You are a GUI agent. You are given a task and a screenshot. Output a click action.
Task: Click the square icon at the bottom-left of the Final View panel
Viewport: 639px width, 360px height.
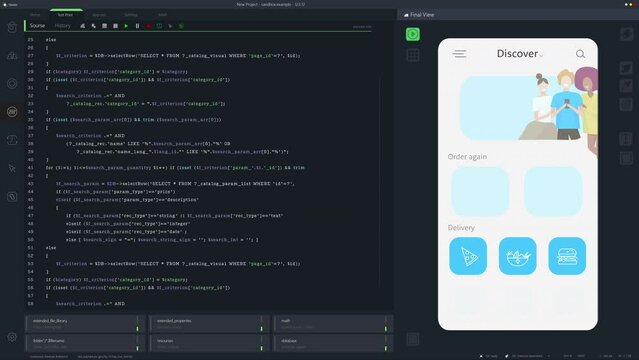(x=413, y=339)
